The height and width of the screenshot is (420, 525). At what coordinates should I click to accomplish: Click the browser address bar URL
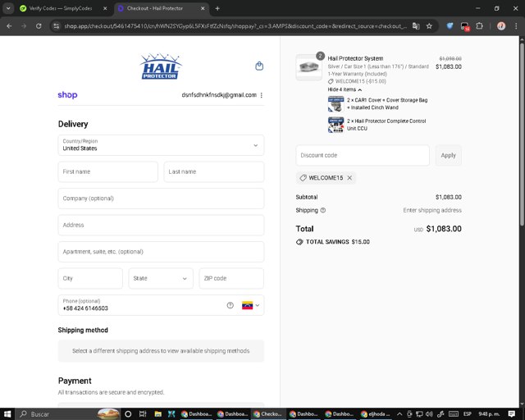coord(235,26)
